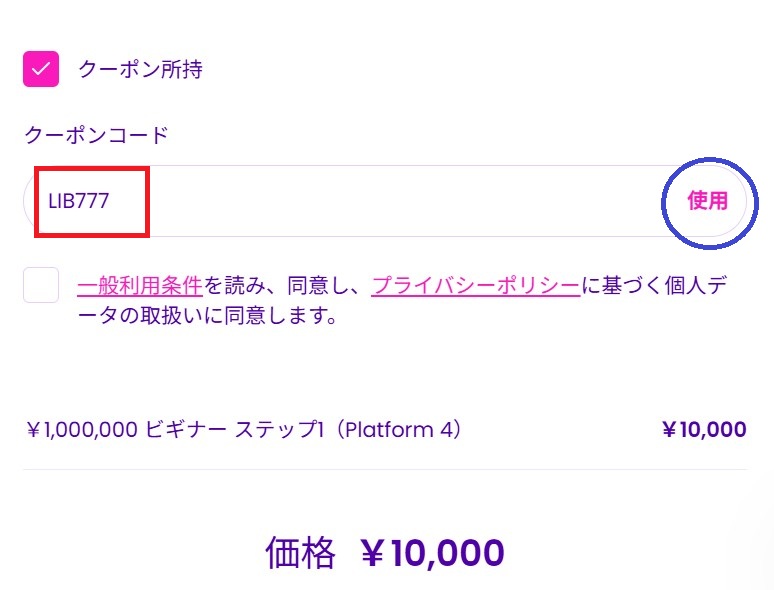This screenshot has height=590, width=774.
Task: Click the クーポン所持 checkbox label text
Action: [x=141, y=69]
